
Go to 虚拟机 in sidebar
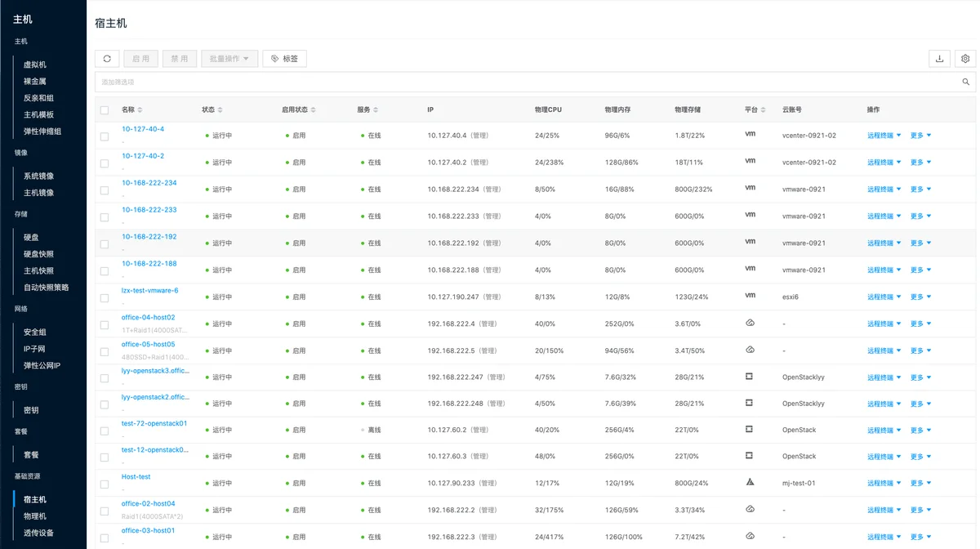[x=35, y=65]
